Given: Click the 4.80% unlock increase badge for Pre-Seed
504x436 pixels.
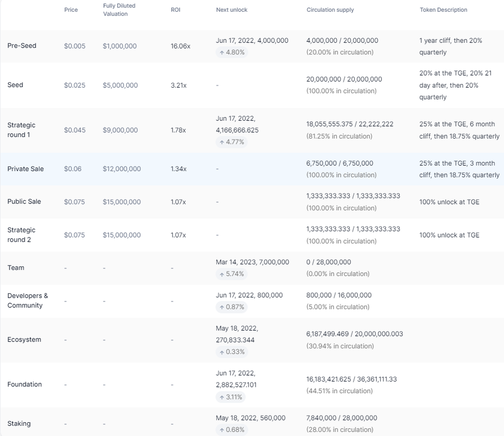Looking at the screenshot, I should pos(231,52).
